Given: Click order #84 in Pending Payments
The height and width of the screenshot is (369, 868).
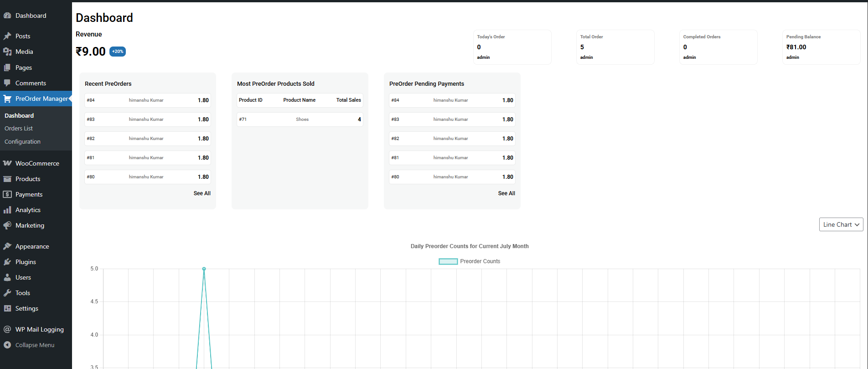Looking at the screenshot, I should pos(452,100).
